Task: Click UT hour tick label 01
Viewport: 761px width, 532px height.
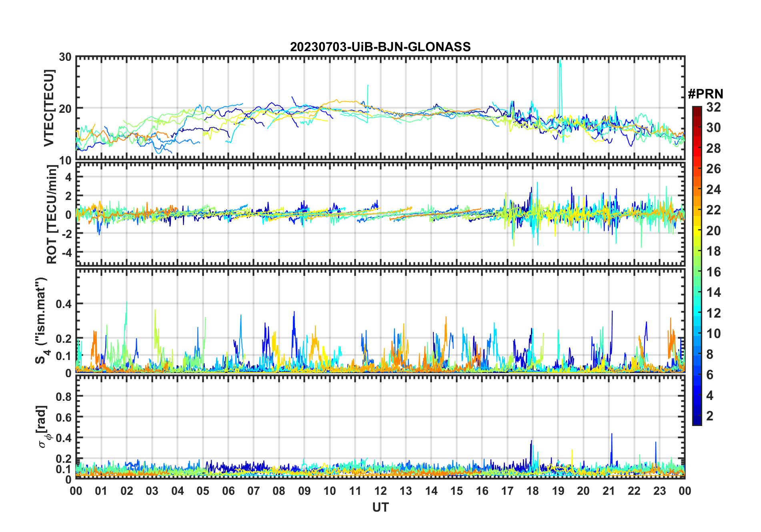Action: (x=101, y=491)
